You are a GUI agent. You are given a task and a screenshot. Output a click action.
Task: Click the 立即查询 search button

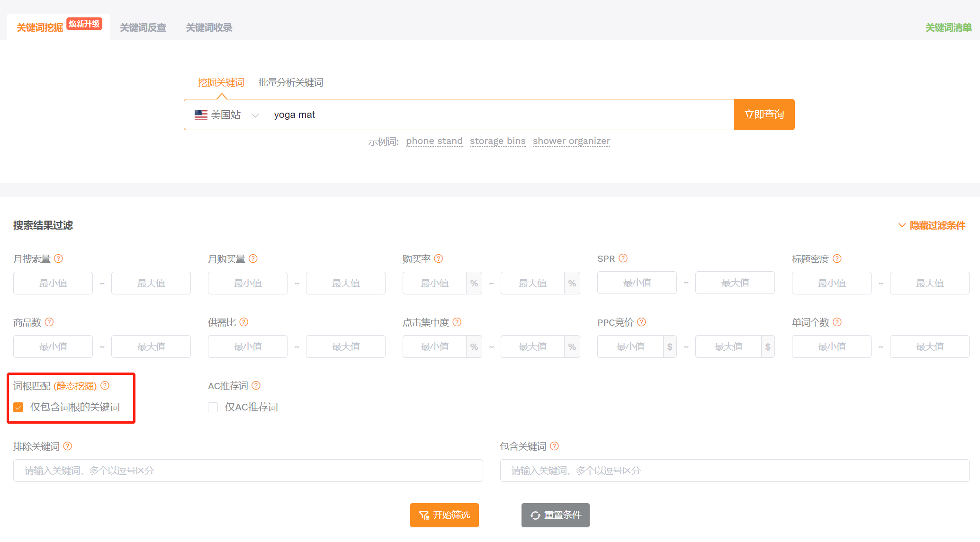coord(764,115)
